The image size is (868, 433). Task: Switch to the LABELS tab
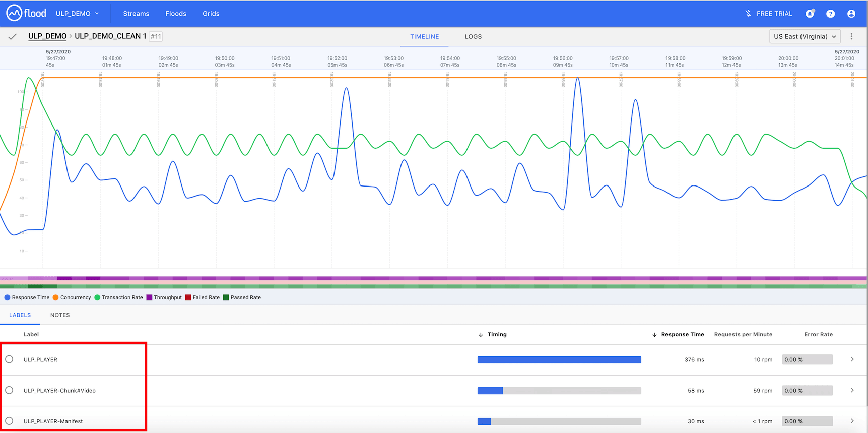[x=20, y=315]
